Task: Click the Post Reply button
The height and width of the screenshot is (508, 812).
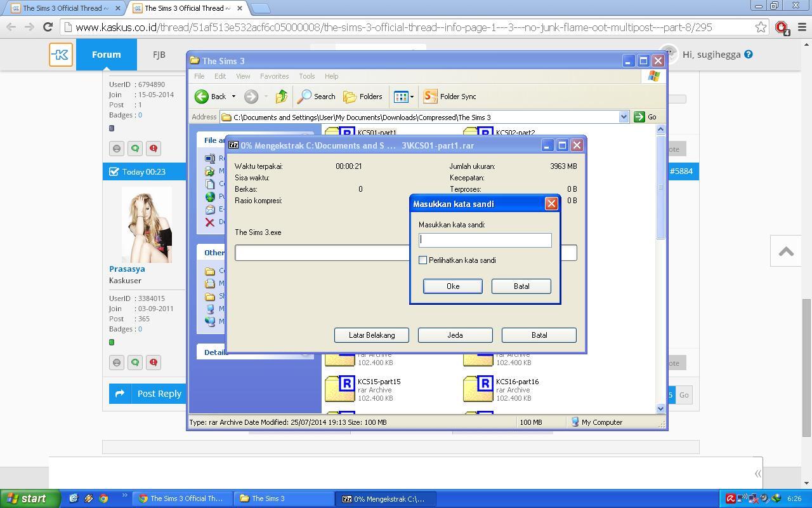Action: pyautogui.click(x=147, y=394)
